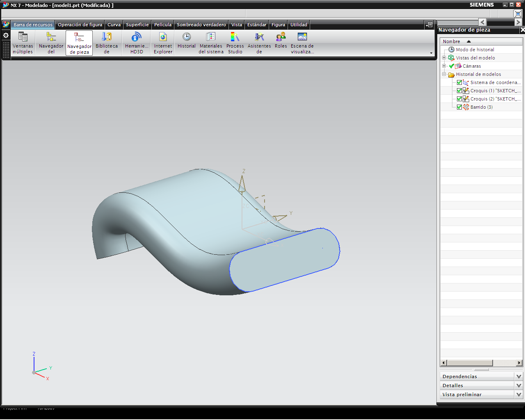Switch to Barra de recursos tab
Image resolution: width=525 pixels, height=420 pixels.
(x=33, y=25)
